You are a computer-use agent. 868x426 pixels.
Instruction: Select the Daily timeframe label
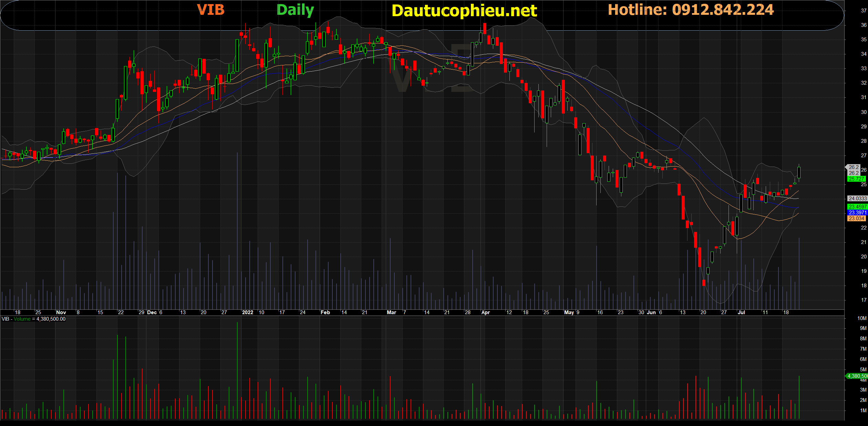[295, 10]
